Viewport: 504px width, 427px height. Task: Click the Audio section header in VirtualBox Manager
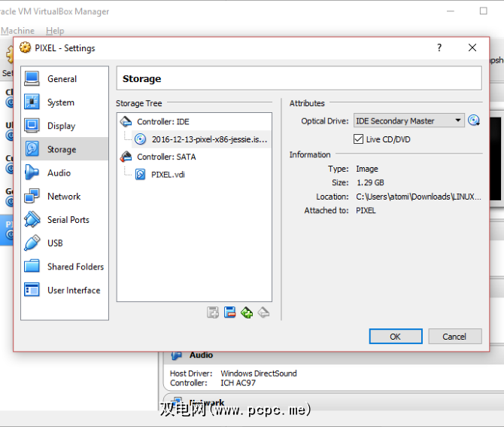pyautogui.click(x=201, y=355)
